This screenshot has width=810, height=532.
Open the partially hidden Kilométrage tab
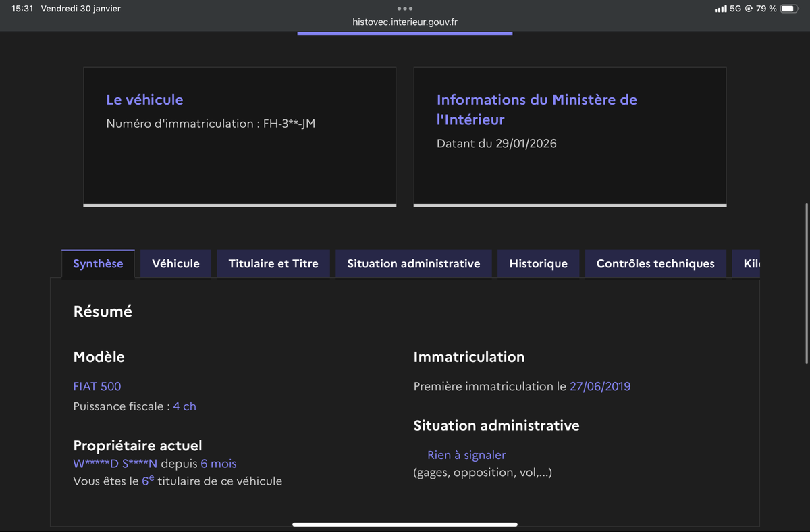pyautogui.click(x=747, y=263)
